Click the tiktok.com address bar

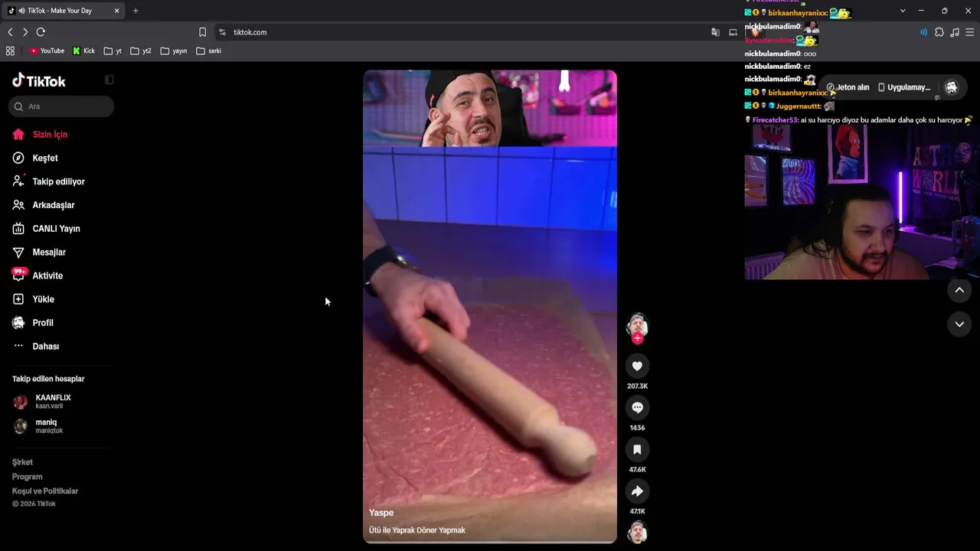[459, 32]
